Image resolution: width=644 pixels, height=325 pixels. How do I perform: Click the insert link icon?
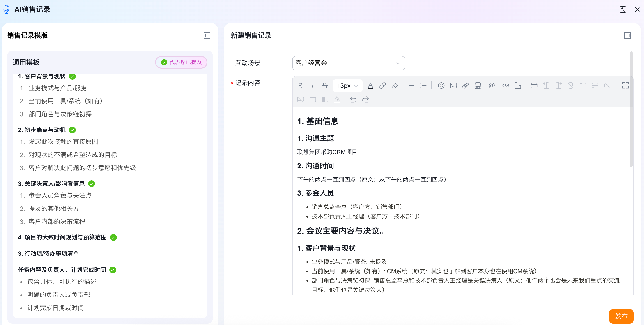tap(382, 86)
